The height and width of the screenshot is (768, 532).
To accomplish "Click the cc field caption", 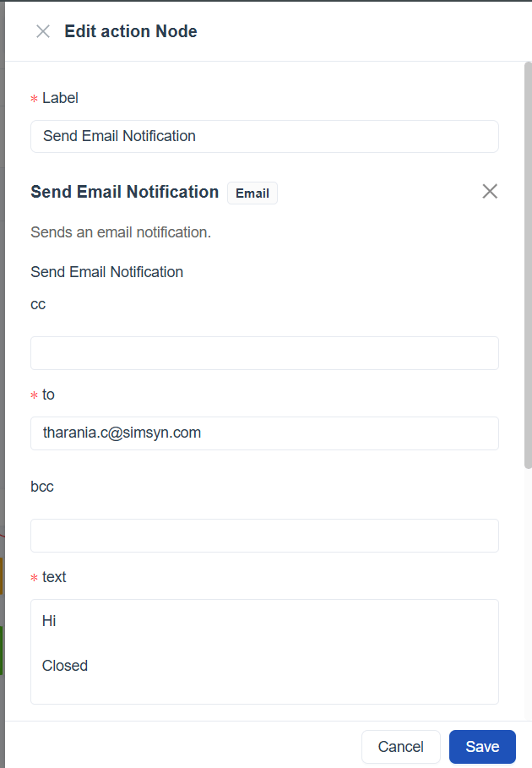I will tap(38, 304).
